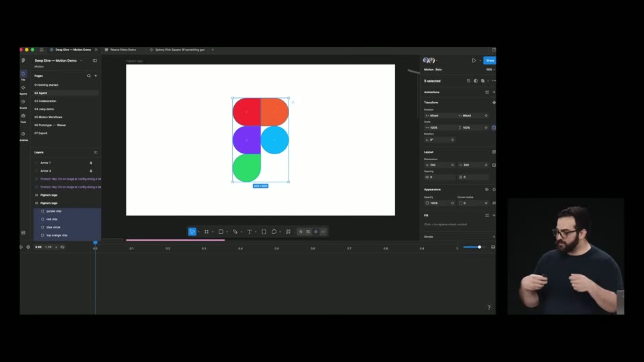Click the mask icon beside 5 selected

(476, 81)
